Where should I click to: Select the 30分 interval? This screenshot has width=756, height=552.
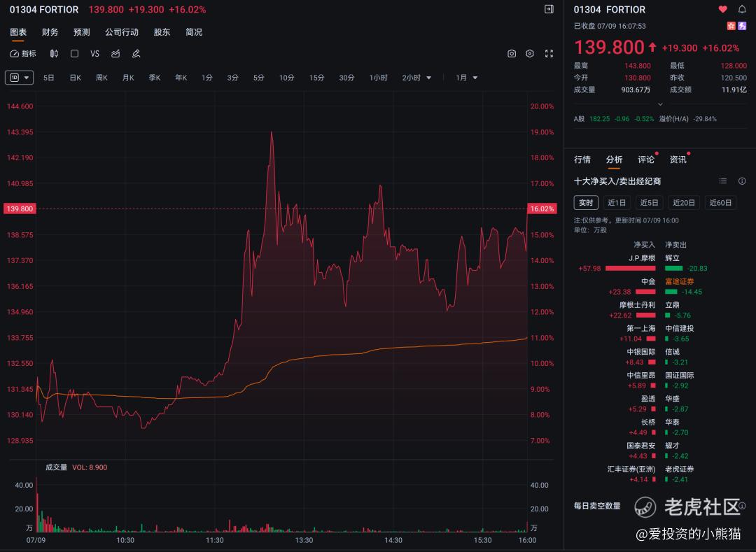346,78
